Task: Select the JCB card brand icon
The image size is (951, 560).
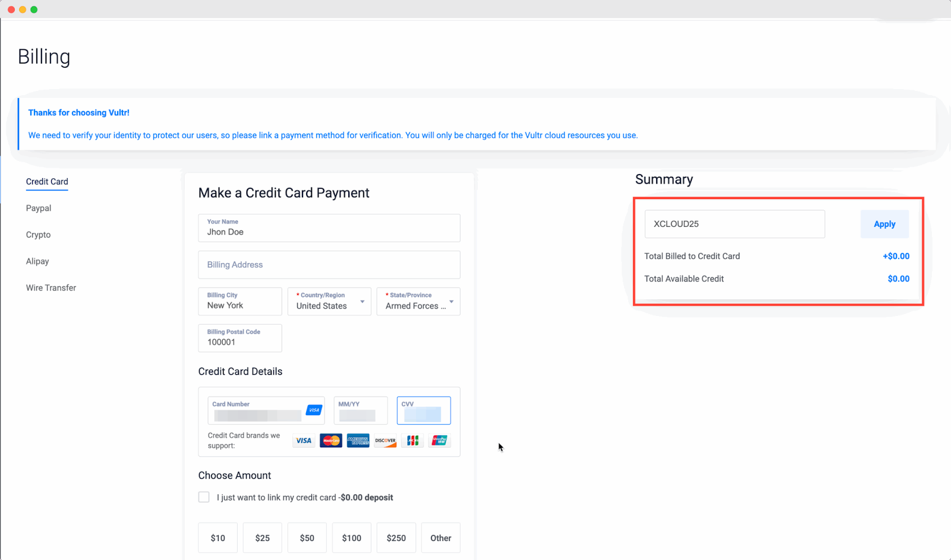Action: (x=412, y=440)
